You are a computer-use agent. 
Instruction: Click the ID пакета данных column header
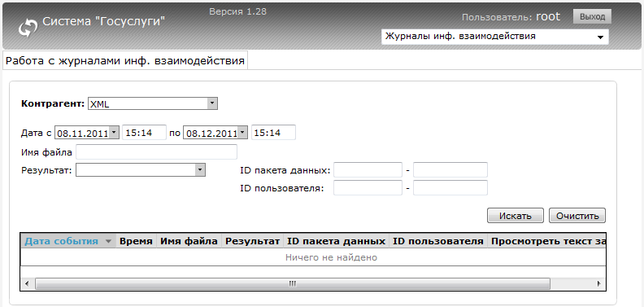(337, 241)
